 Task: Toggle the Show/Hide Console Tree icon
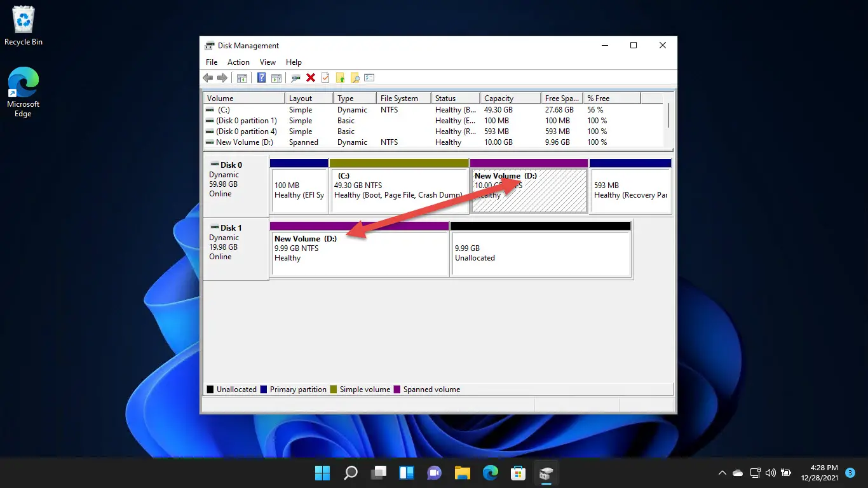pyautogui.click(x=242, y=78)
